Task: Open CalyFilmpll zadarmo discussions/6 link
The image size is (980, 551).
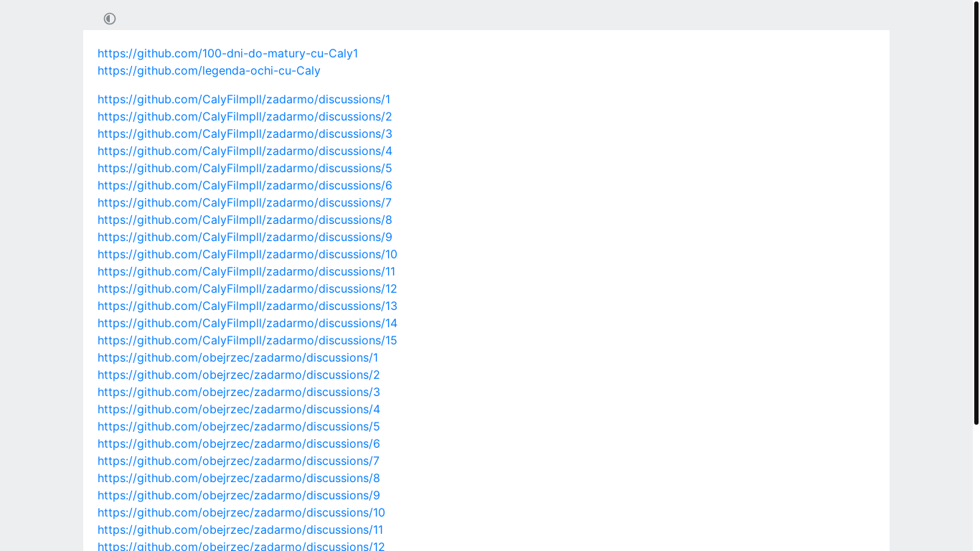Action: tap(245, 185)
